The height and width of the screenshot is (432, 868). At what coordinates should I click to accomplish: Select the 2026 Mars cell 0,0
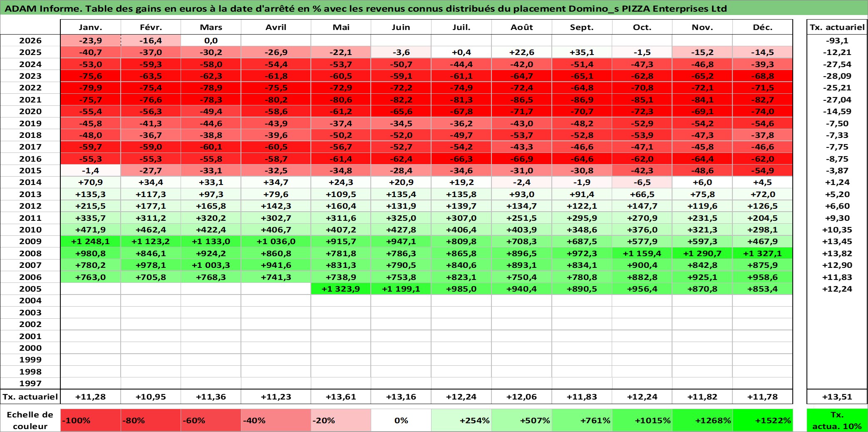coord(211,40)
